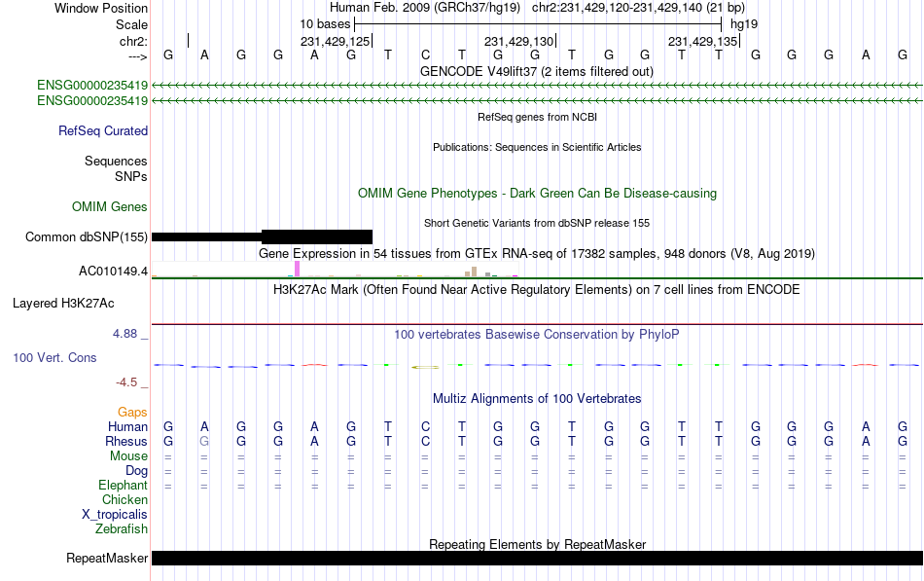Viewport: 924px width, 581px height.
Task: Click the C base in the sequence ruler
Action: click(x=425, y=55)
